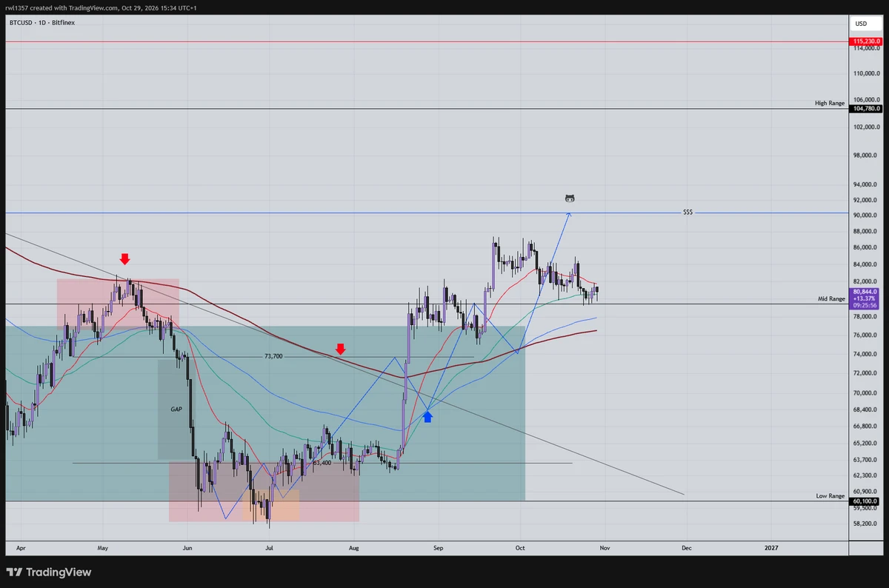Click the Apr label on the time axis
Screen dimensions: 889x588
21,549
